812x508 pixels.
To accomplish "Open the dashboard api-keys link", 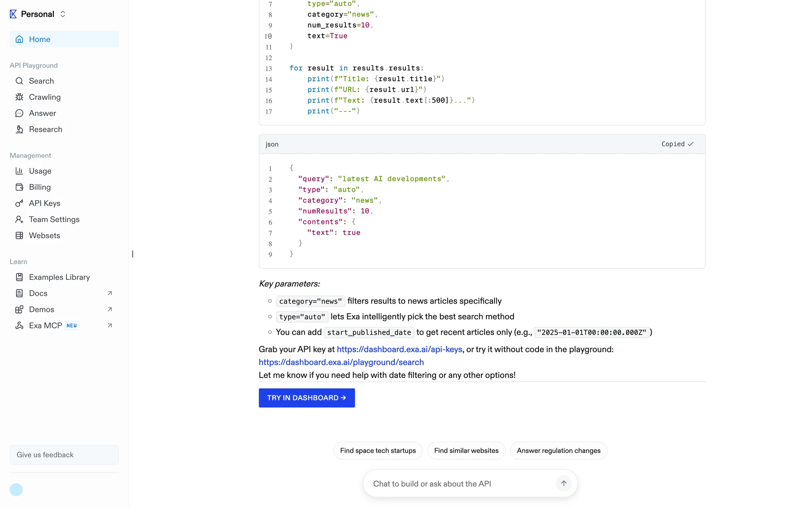I will coord(399,349).
